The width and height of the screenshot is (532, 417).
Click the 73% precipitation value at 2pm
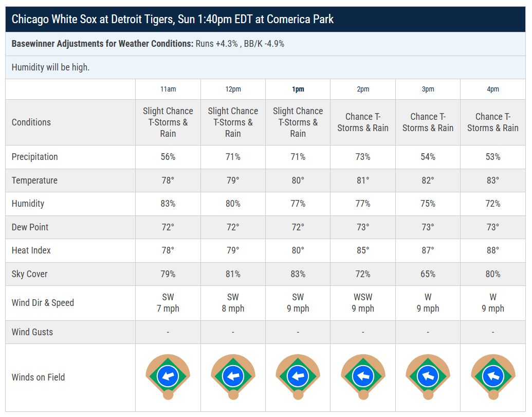[363, 157]
